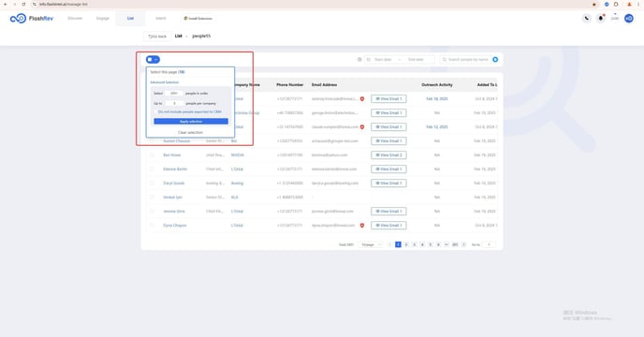Check the Bon Howe row checkbox

click(152, 155)
